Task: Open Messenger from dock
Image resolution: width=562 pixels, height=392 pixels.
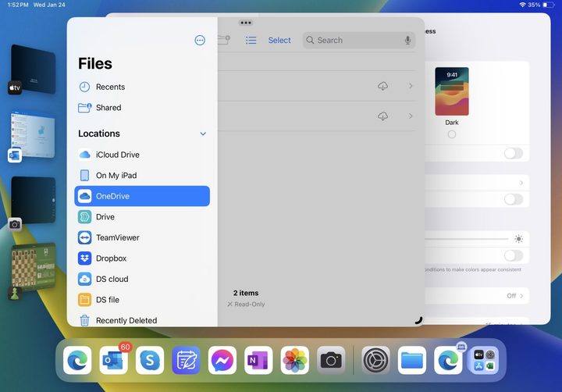Action: [222, 360]
